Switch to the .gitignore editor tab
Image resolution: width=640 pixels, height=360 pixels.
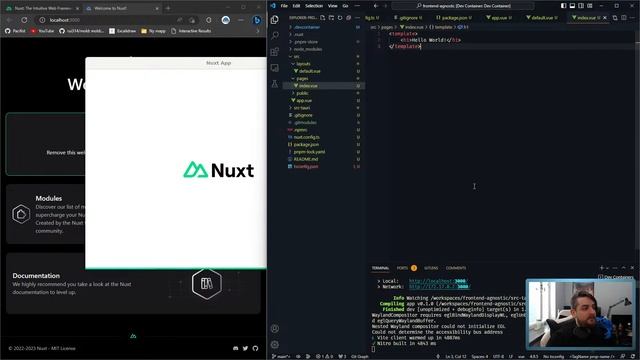coord(408,18)
